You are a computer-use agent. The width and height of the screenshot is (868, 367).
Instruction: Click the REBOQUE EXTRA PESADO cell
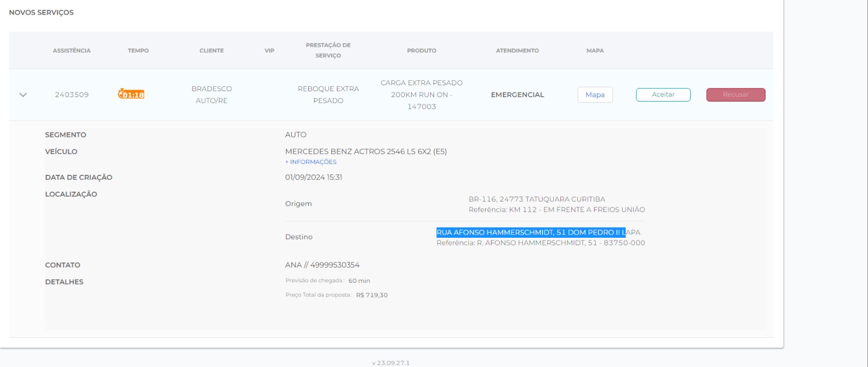pyautogui.click(x=328, y=94)
